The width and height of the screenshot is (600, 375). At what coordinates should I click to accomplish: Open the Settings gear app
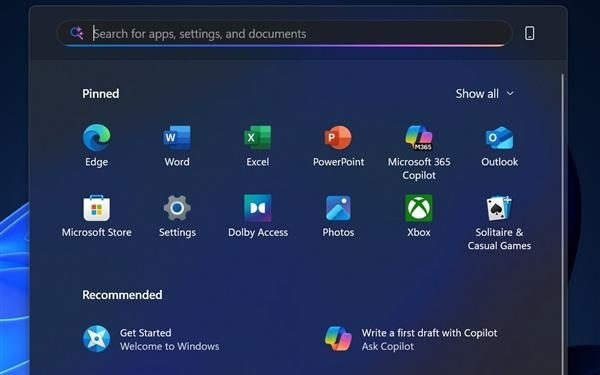(177, 208)
